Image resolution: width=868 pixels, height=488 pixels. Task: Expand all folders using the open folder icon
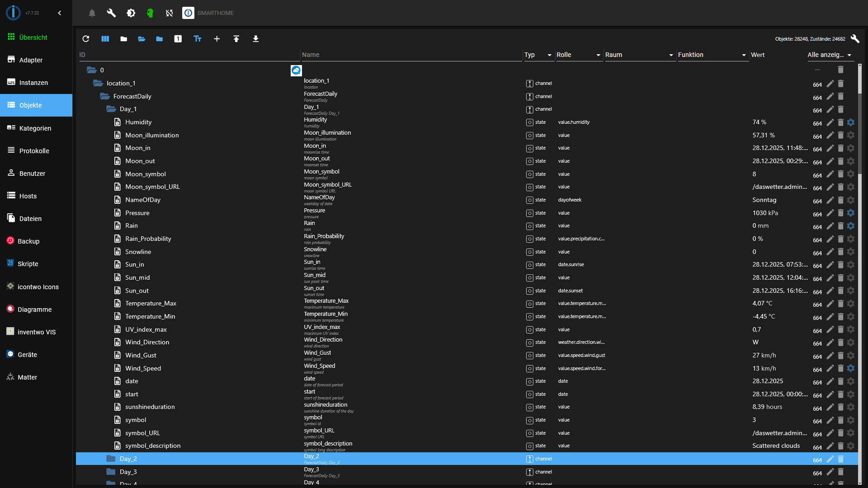(142, 39)
